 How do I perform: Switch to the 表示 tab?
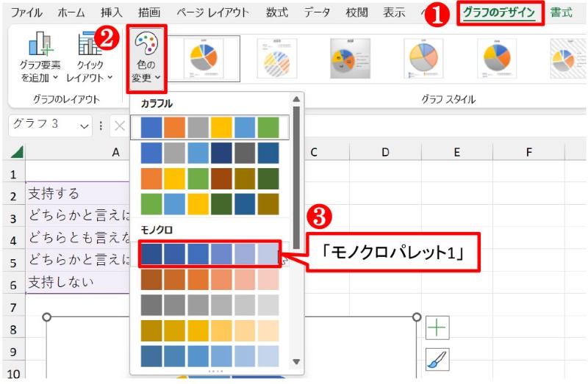coord(394,12)
